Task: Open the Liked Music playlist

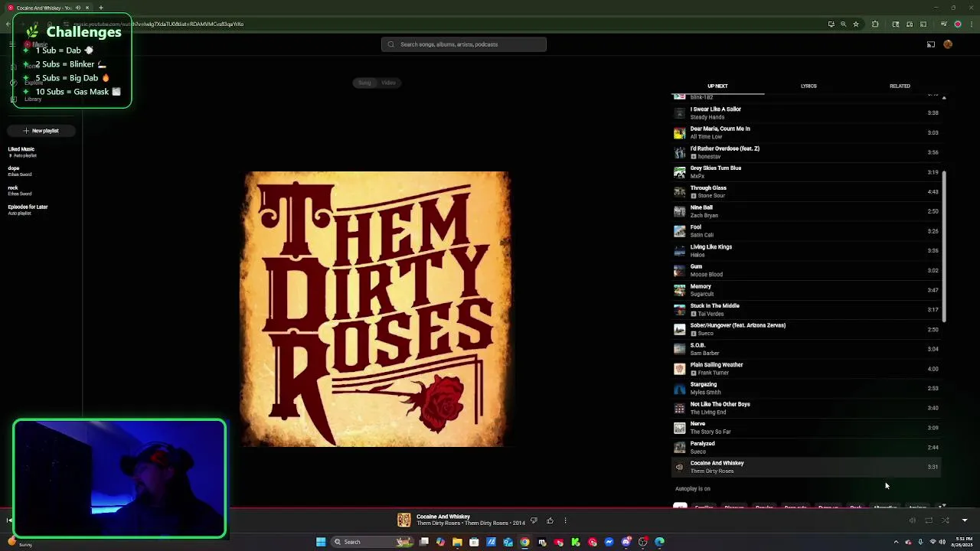Action: [x=41, y=152]
